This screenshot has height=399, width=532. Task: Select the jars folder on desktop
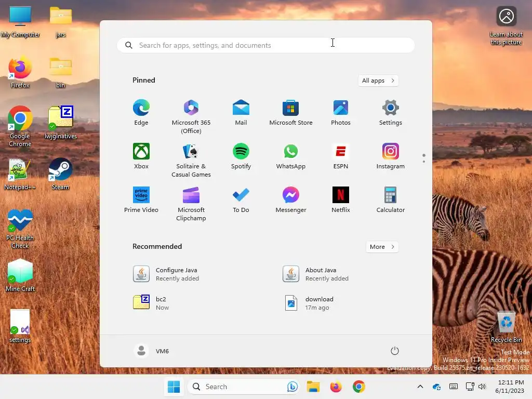click(61, 22)
